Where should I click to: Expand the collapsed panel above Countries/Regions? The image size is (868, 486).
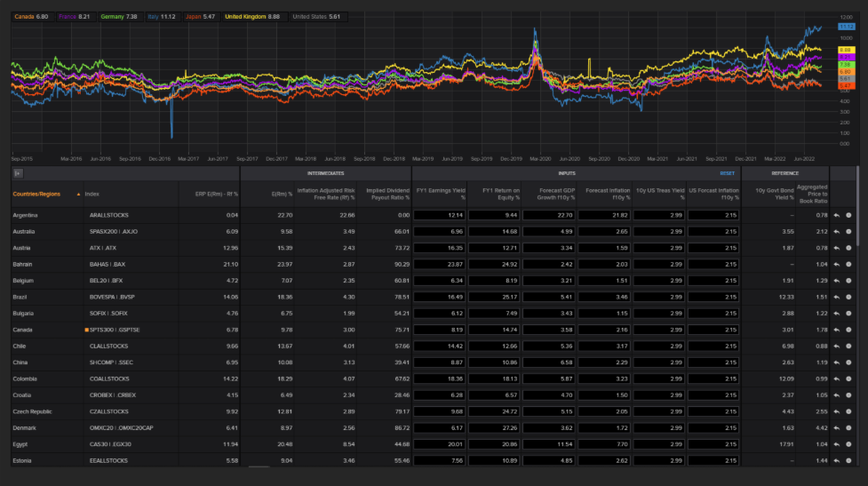(18, 173)
